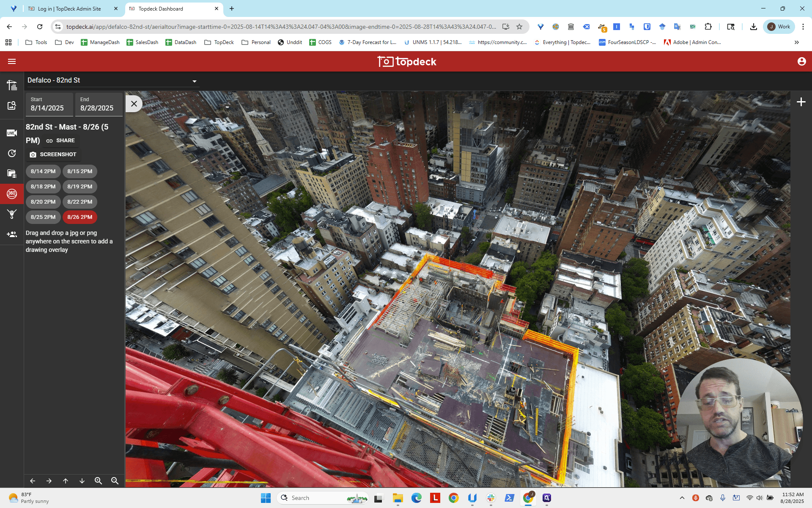Open the time-lapse history sidebar icon

(x=12, y=153)
